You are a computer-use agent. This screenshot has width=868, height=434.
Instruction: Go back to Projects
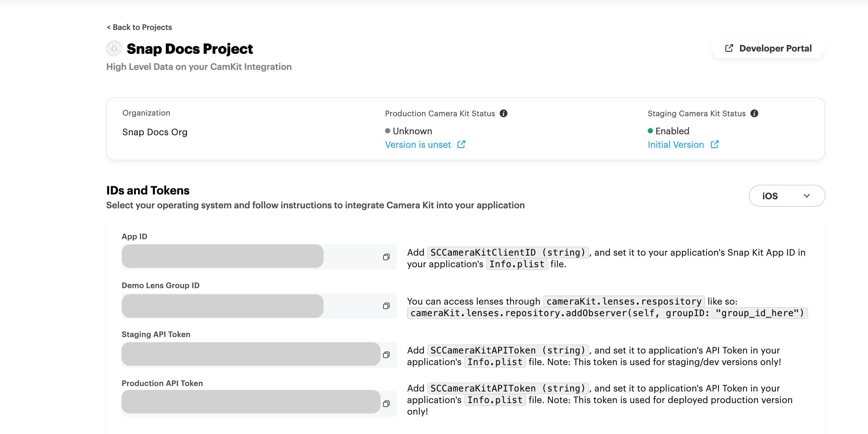point(139,27)
